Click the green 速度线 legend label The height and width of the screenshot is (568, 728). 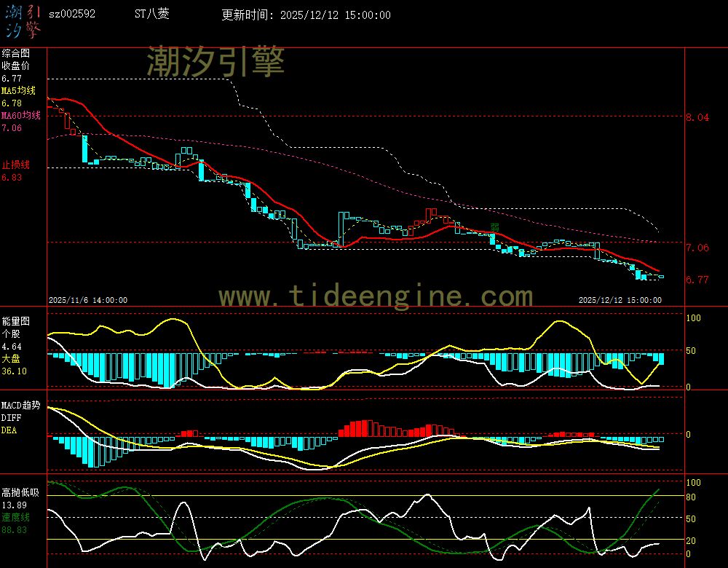pos(15,517)
